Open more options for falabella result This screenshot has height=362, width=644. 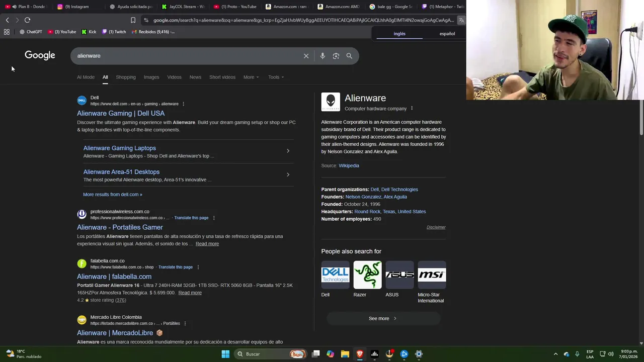[x=198, y=267]
